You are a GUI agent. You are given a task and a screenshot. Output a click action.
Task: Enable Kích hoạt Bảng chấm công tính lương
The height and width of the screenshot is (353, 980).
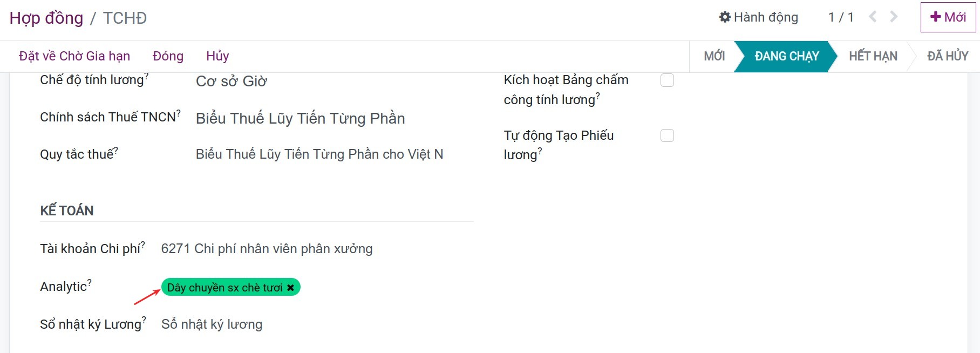pyautogui.click(x=667, y=80)
